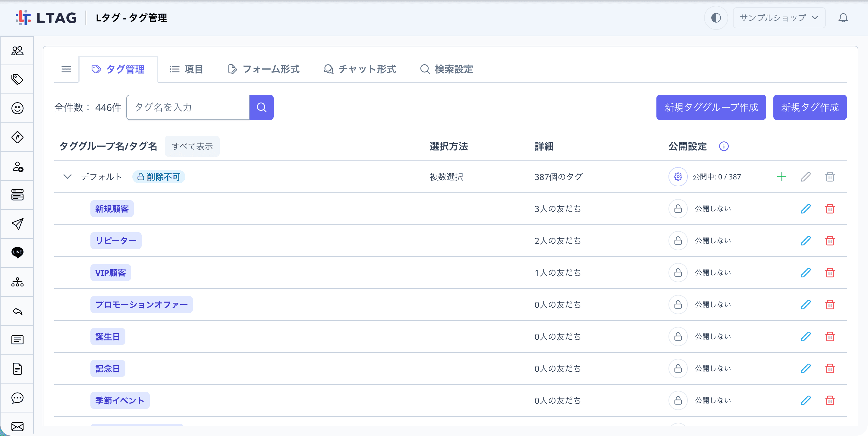
Task: Click the LTAG logo
Action: coord(46,18)
